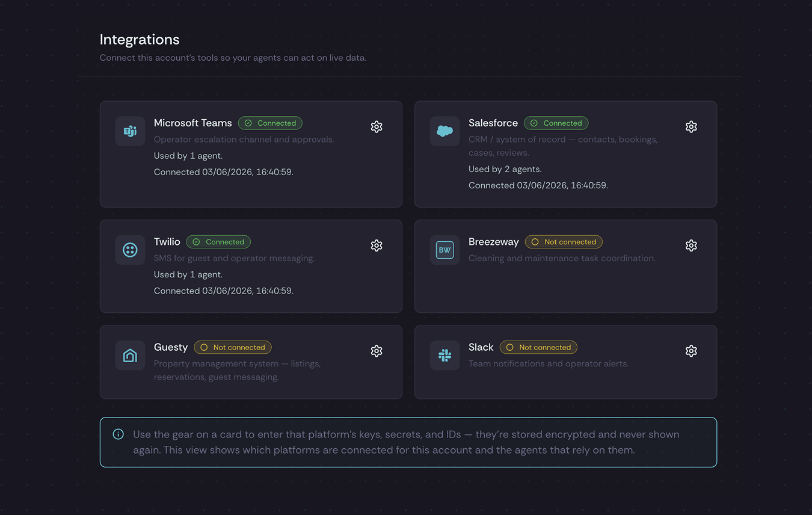Click the Breezeway BW logo icon
812x515 pixels.
pos(444,250)
